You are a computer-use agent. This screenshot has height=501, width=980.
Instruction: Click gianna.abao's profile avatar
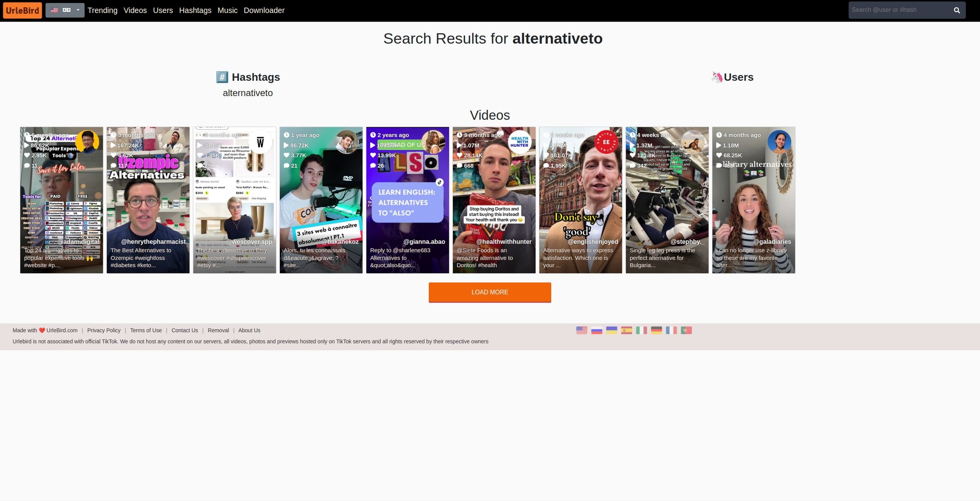point(433,142)
